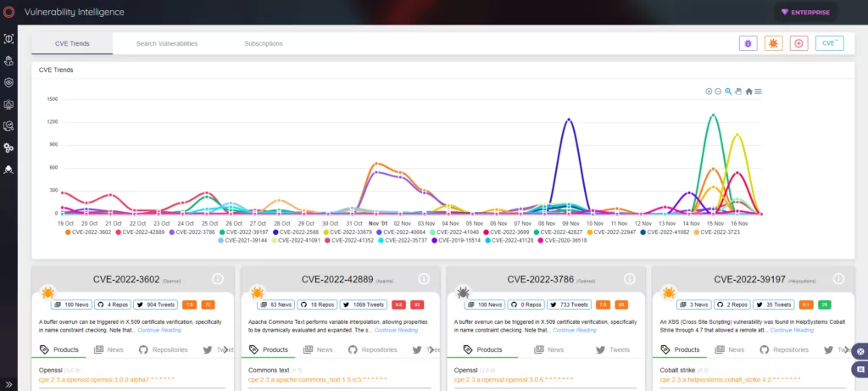Click the purple bug icon button

[748, 43]
